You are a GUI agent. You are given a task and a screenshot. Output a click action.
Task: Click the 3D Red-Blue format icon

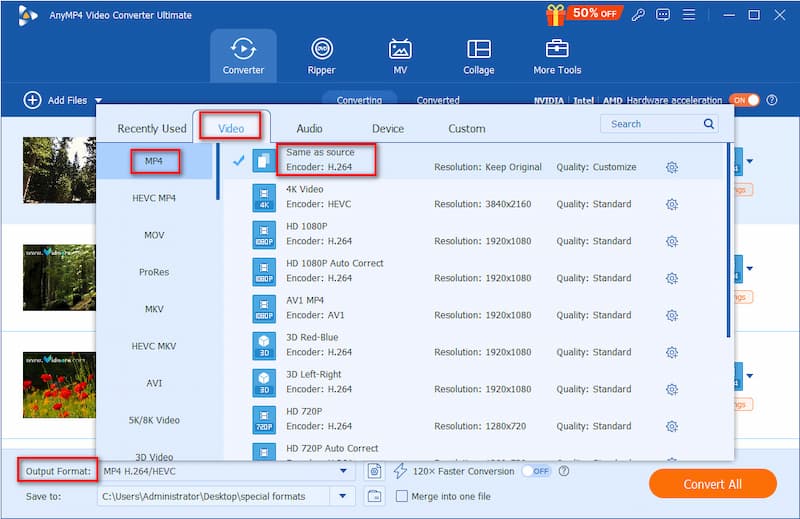click(x=264, y=345)
